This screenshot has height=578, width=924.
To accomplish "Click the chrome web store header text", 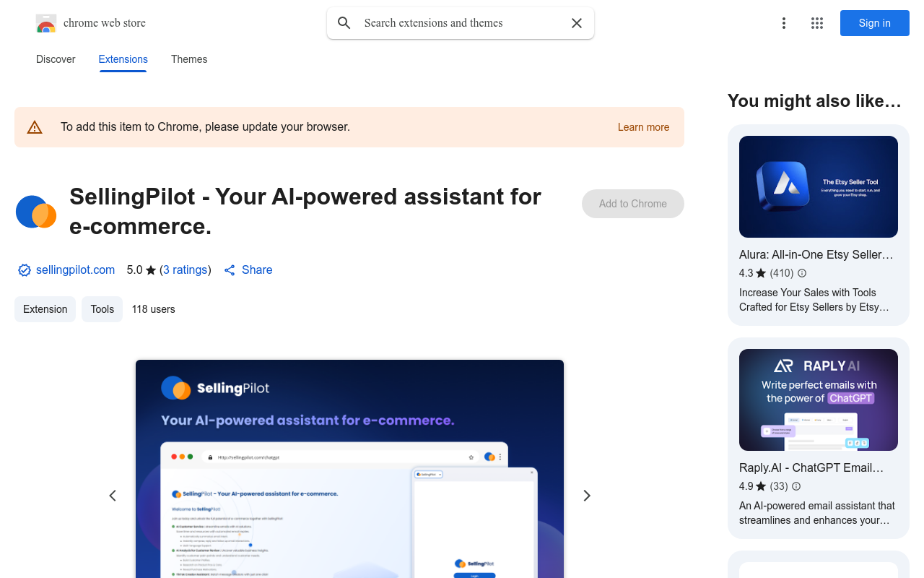I will coord(105,23).
